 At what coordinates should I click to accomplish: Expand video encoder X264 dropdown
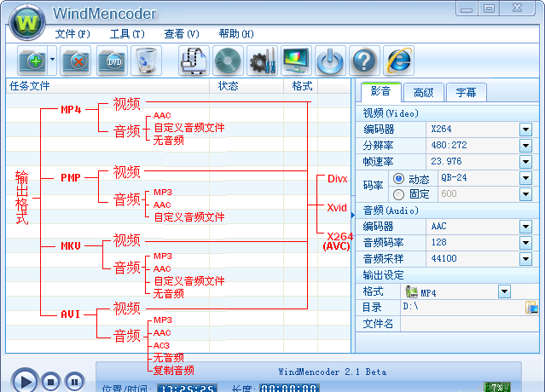tap(526, 130)
